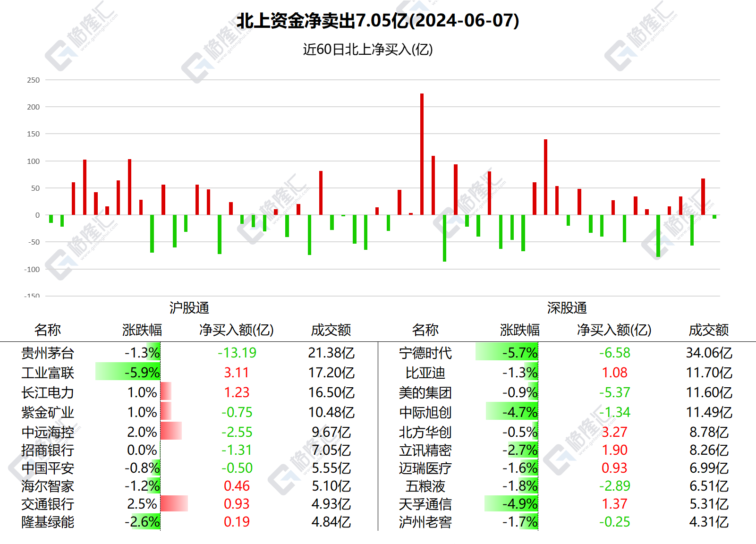The image size is (756, 544).
Task: Select stock name 中远海控
Action: click(x=48, y=432)
